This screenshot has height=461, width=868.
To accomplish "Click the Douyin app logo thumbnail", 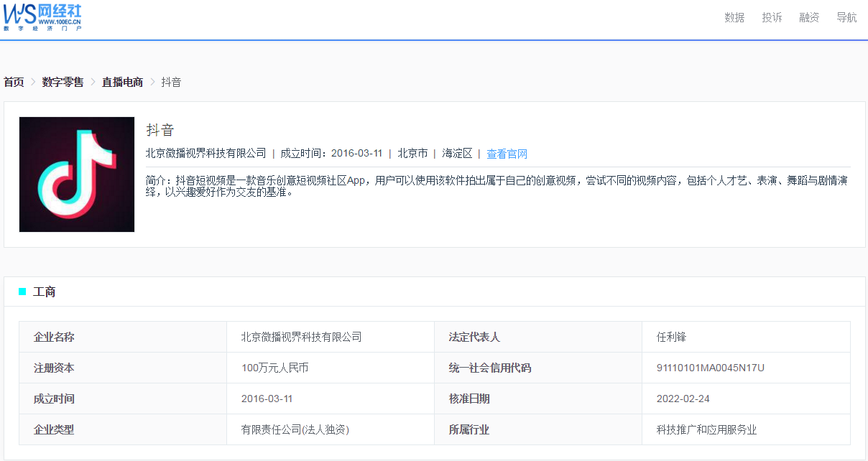I will [x=77, y=174].
